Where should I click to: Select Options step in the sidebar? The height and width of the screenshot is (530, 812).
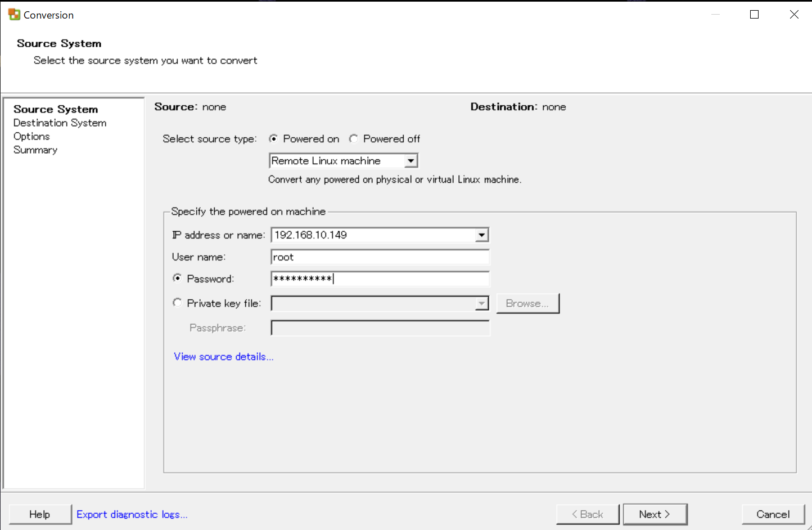click(31, 136)
